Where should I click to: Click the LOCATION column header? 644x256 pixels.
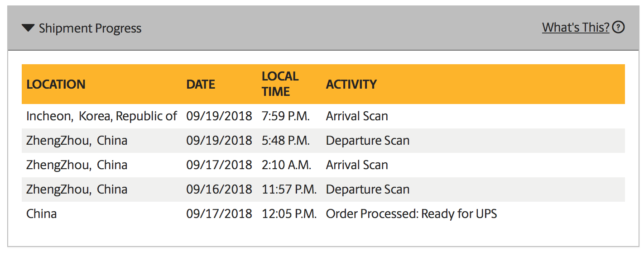(x=56, y=84)
